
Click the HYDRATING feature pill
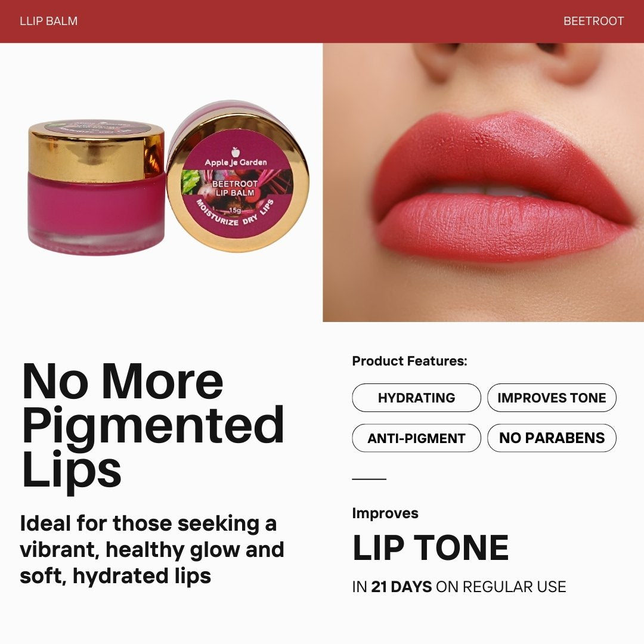point(416,398)
